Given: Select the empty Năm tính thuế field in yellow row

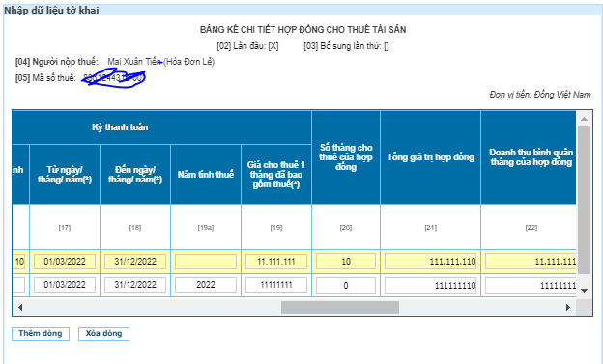Looking at the screenshot, I should [206, 262].
